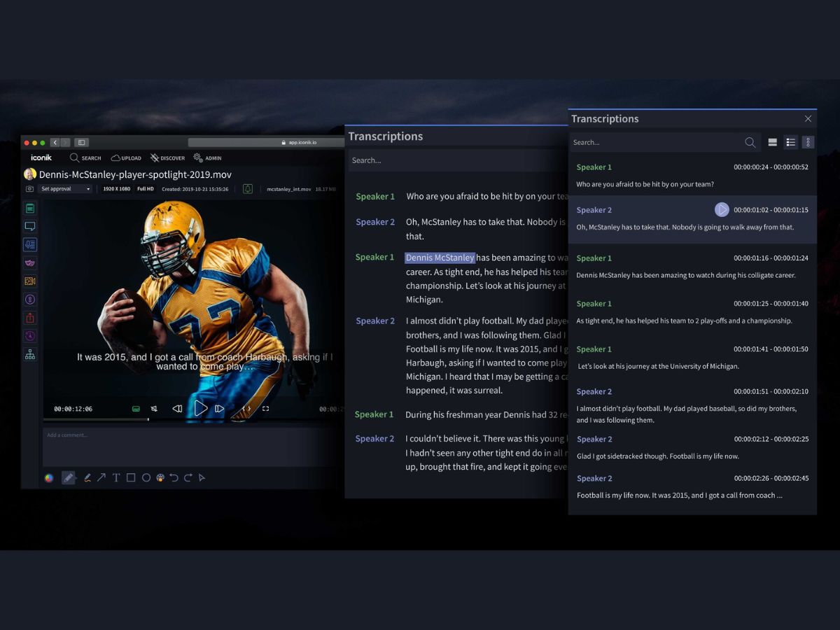Click the Add a comment field
The width and height of the screenshot is (840, 630).
(193, 446)
